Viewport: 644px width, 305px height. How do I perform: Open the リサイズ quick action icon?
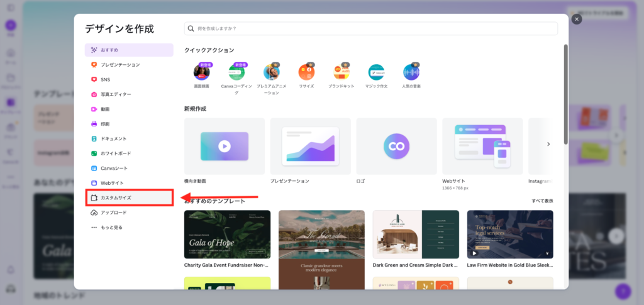click(x=306, y=72)
